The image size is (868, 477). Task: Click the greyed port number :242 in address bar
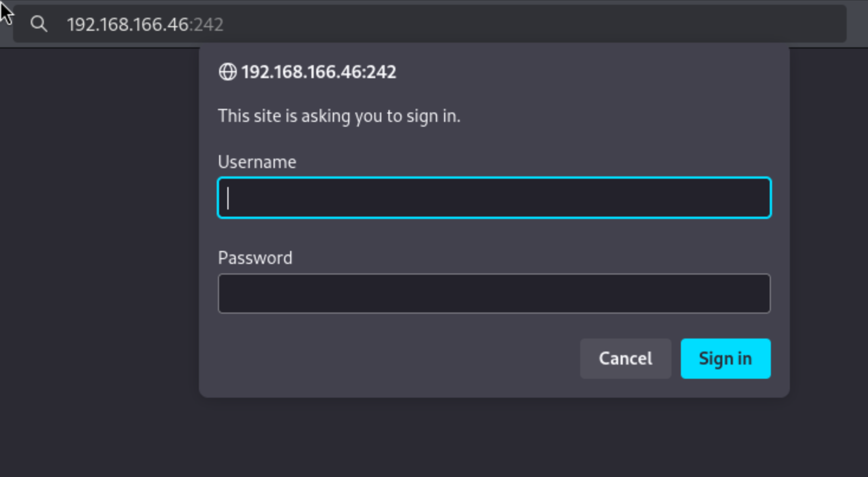[x=207, y=24]
